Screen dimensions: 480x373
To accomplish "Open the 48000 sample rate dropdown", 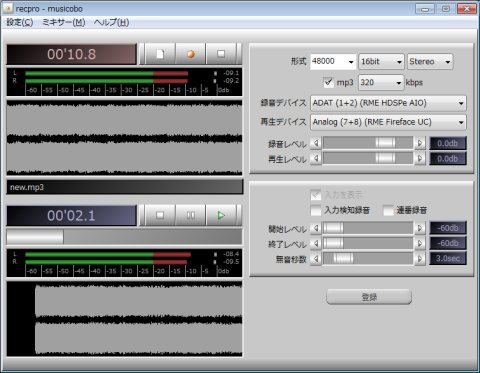I will (333, 62).
